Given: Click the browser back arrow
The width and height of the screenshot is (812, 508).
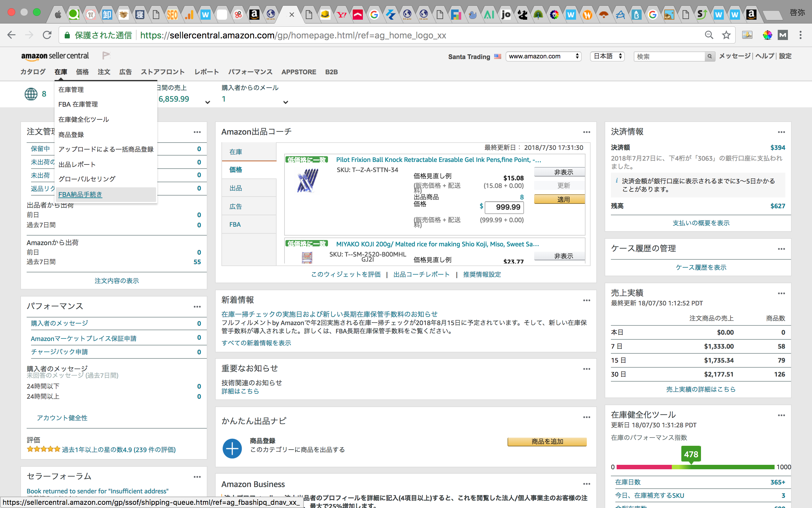Looking at the screenshot, I should point(11,35).
